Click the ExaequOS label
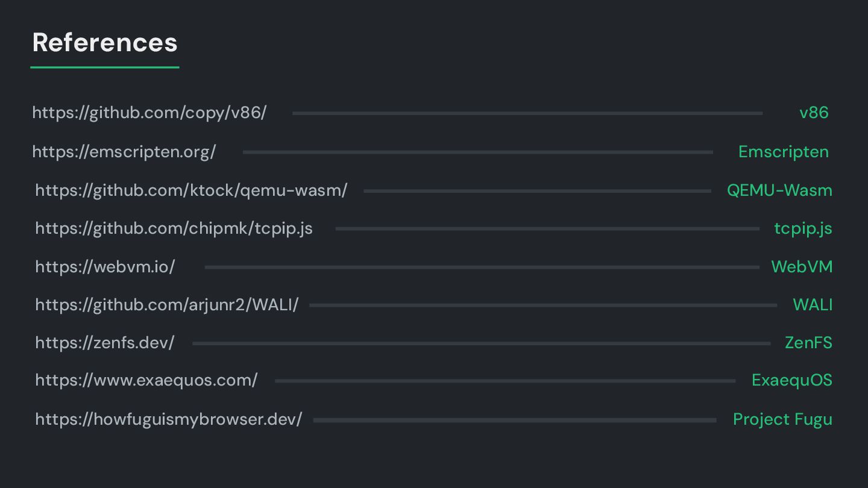The width and height of the screenshot is (868, 488). pos(792,381)
